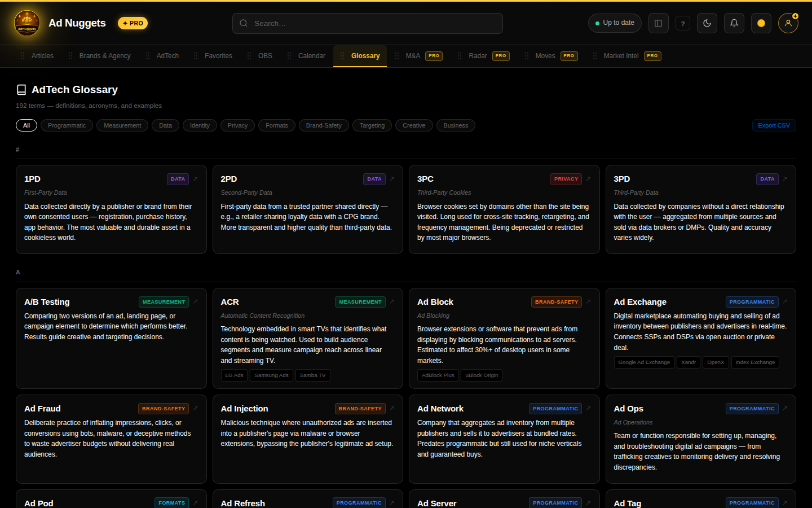Filter glossary by Targeting
This screenshot has width=812, height=508.
(372, 125)
